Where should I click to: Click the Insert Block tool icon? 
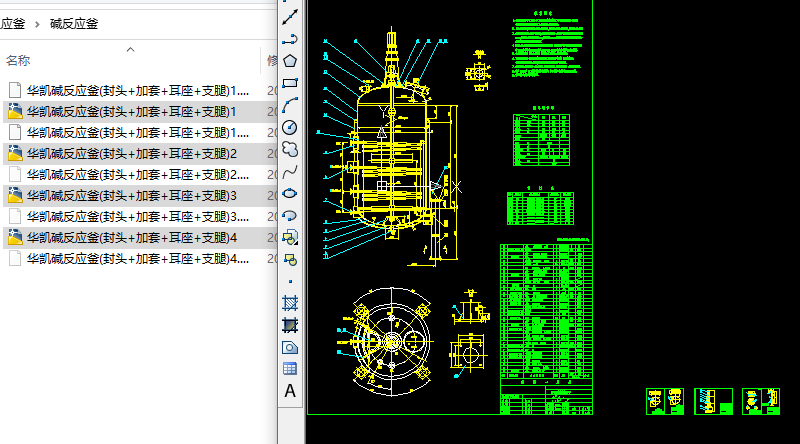[x=290, y=237]
